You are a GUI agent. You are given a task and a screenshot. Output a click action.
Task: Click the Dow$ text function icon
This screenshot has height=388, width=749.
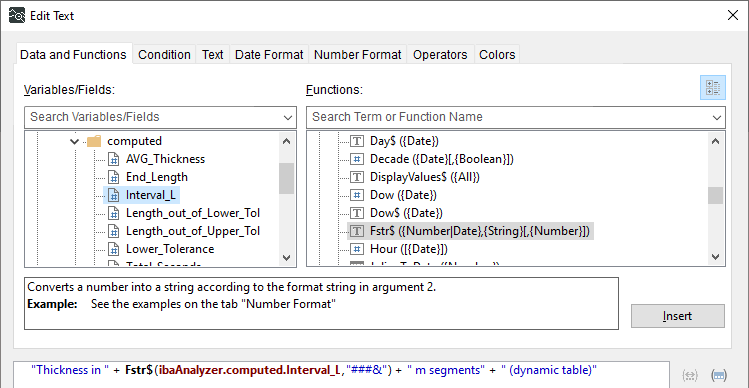(357, 213)
